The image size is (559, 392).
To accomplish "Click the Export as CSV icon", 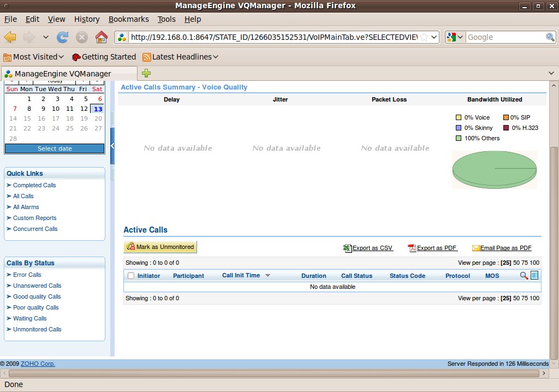I will pos(347,248).
